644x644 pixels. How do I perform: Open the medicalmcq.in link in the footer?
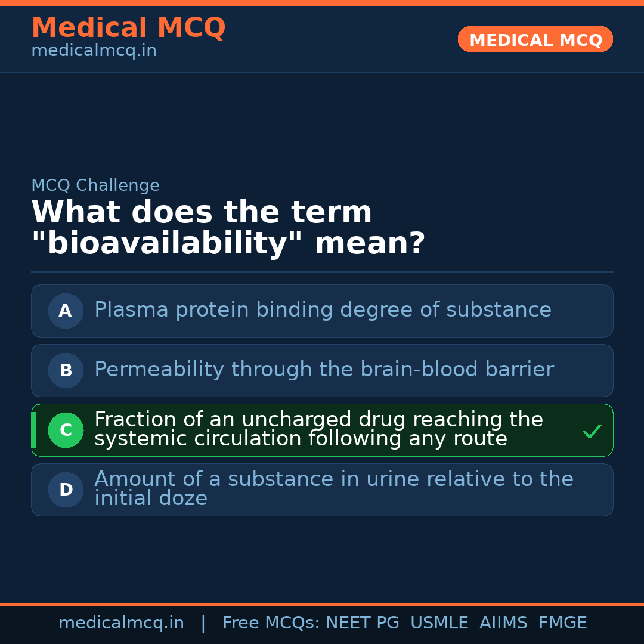(x=121, y=623)
